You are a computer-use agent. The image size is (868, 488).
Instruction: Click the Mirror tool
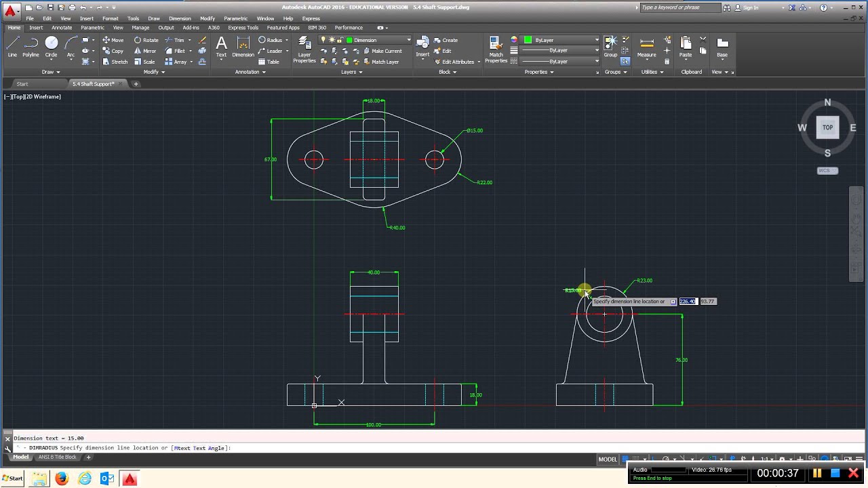pyautogui.click(x=145, y=51)
